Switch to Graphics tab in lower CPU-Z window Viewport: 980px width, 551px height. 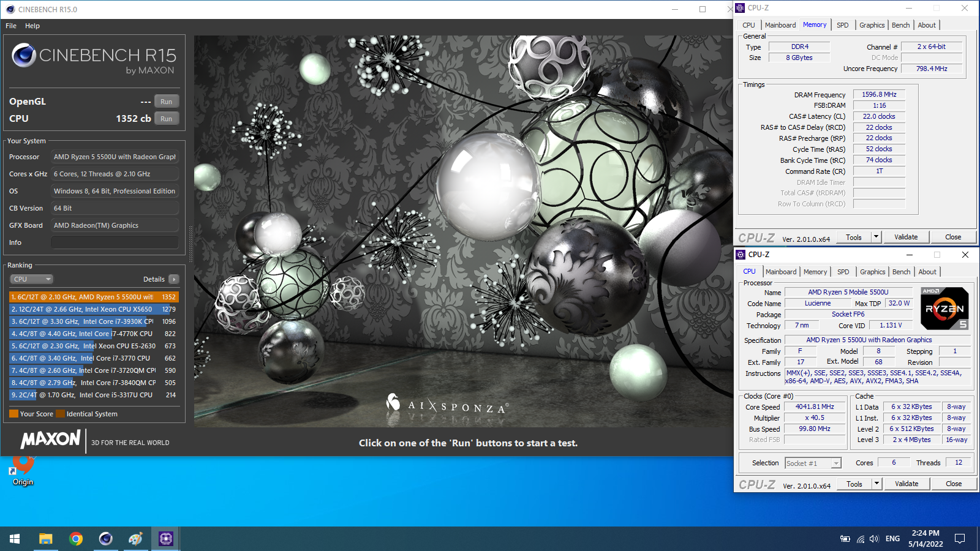(872, 272)
